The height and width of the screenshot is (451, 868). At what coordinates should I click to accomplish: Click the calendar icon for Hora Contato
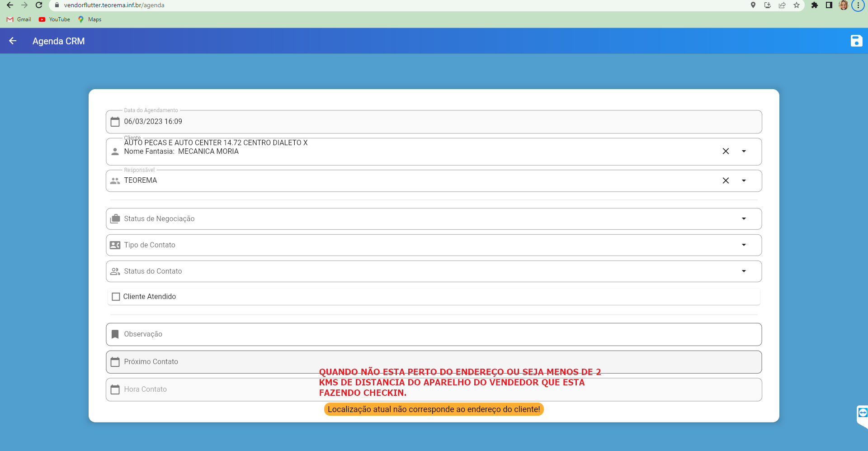pyautogui.click(x=115, y=389)
